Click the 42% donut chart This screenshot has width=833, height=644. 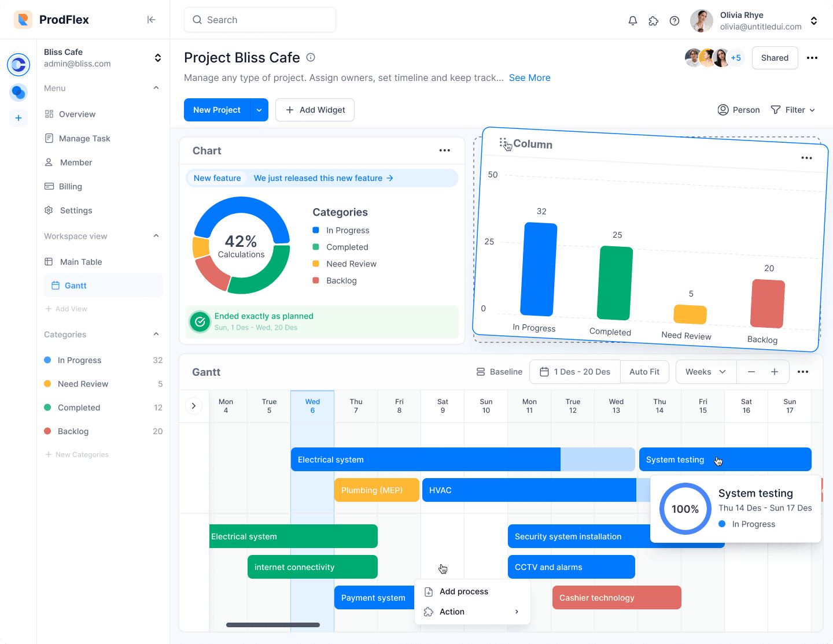pyautogui.click(x=241, y=245)
